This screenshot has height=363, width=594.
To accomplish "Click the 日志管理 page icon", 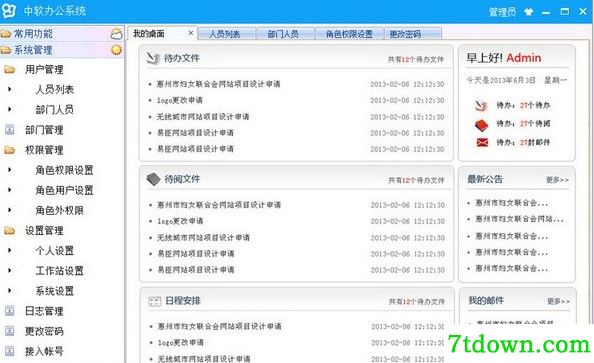I will (9, 311).
